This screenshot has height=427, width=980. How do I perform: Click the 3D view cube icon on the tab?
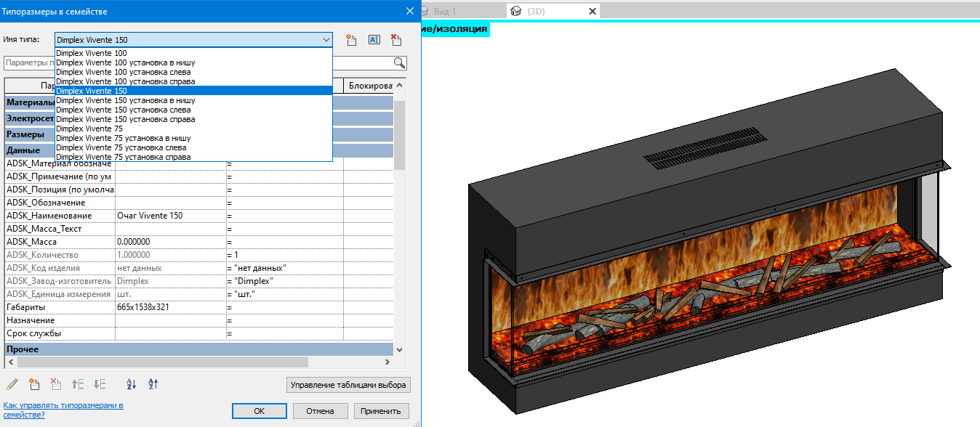(516, 11)
